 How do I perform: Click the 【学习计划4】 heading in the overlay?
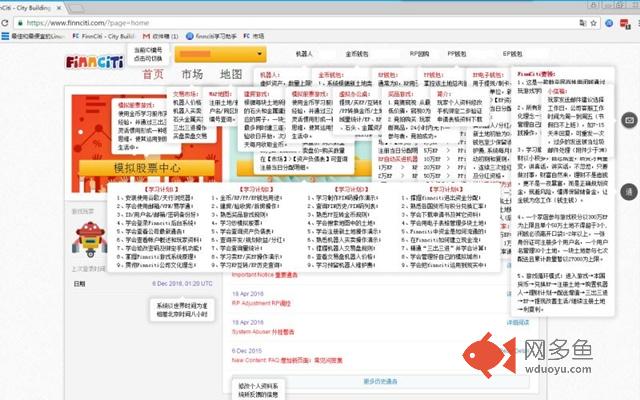pyautogui.click(x=447, y=189)
